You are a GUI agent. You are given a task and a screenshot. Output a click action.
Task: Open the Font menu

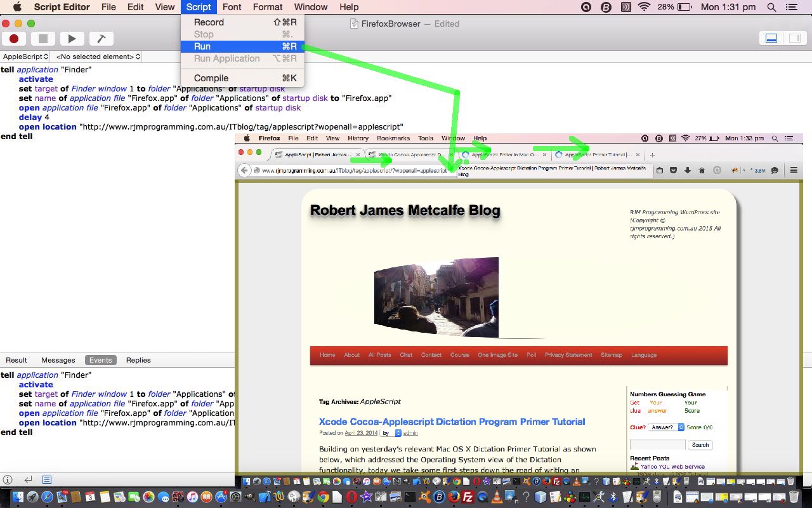(x=232, y=7)
